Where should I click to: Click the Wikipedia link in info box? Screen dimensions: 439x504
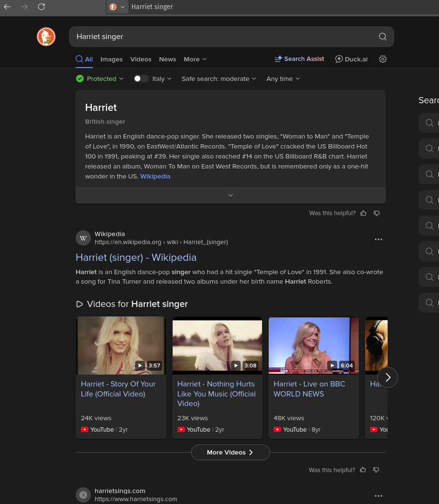click(x=155, y=177)
